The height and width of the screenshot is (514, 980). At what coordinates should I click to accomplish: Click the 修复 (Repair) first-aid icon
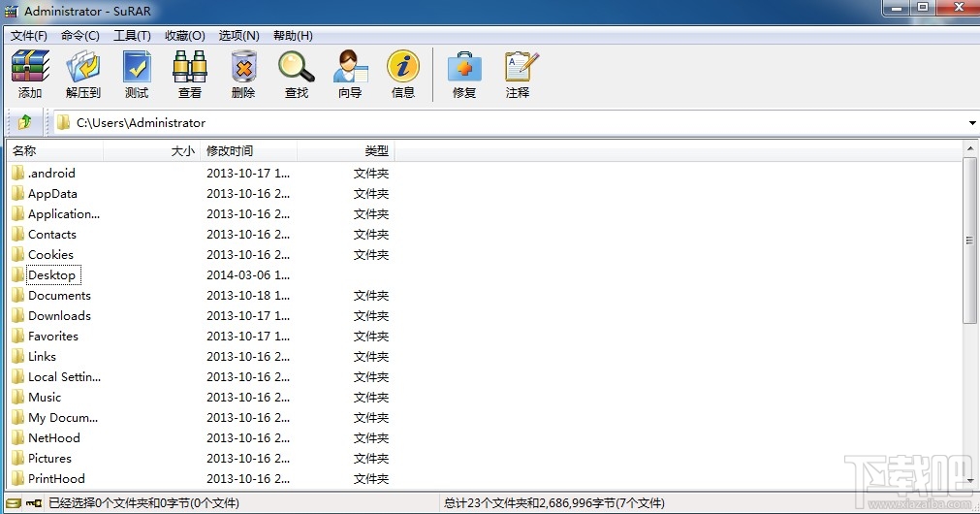[464, 74]
